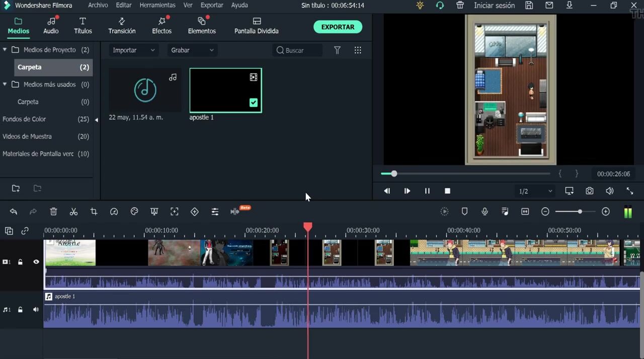
Task: Click the scissors split icon in toolbar
Action: 73,212
